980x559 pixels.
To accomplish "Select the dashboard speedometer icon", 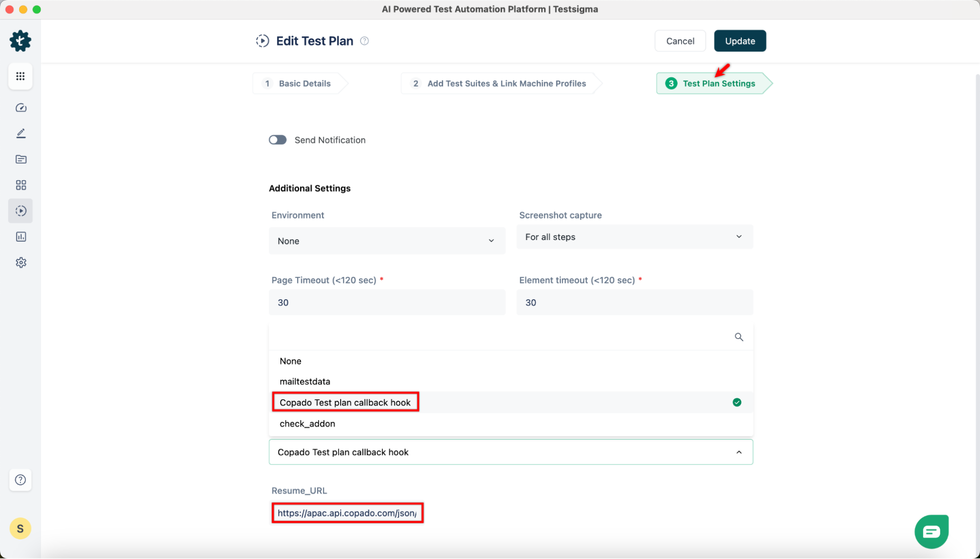I will pos(20,108).
